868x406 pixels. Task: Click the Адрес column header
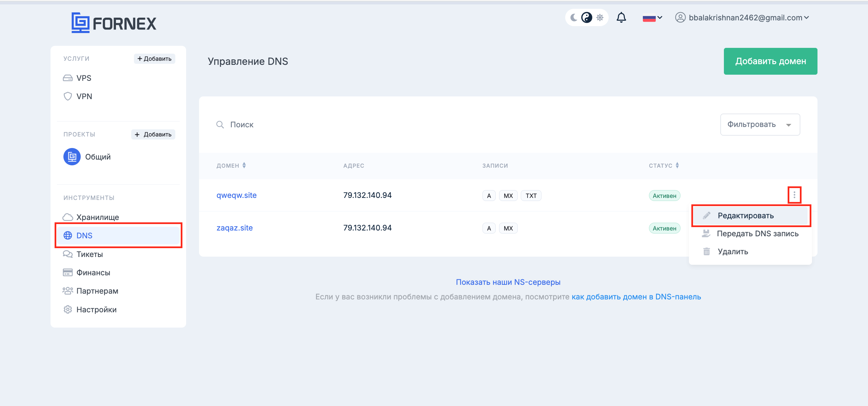(354, 166)
